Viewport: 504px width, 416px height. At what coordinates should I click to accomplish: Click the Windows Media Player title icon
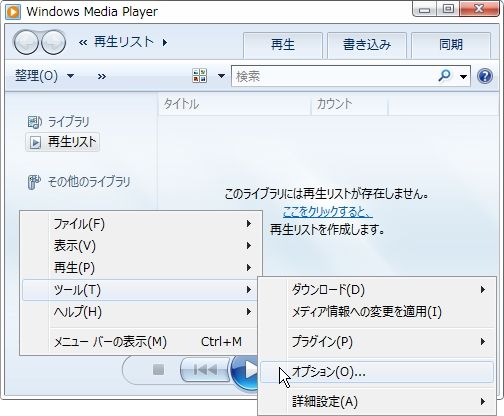[x=13, y=12]
